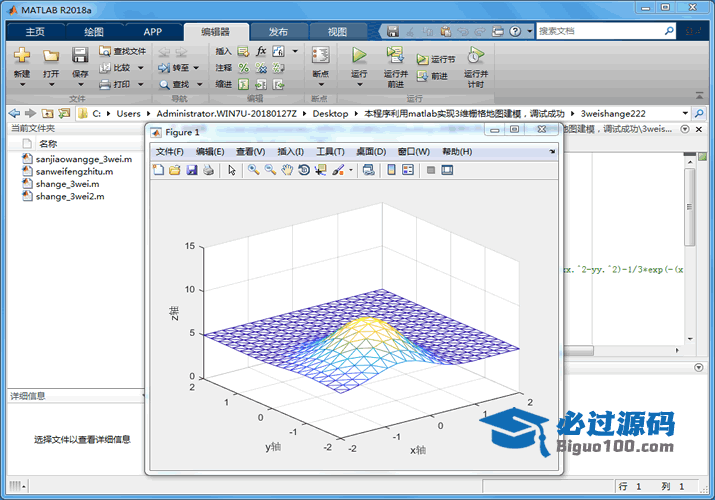
Task: Click Edit Plot arrow pointer in Figure 1
Action: [232, 170]
